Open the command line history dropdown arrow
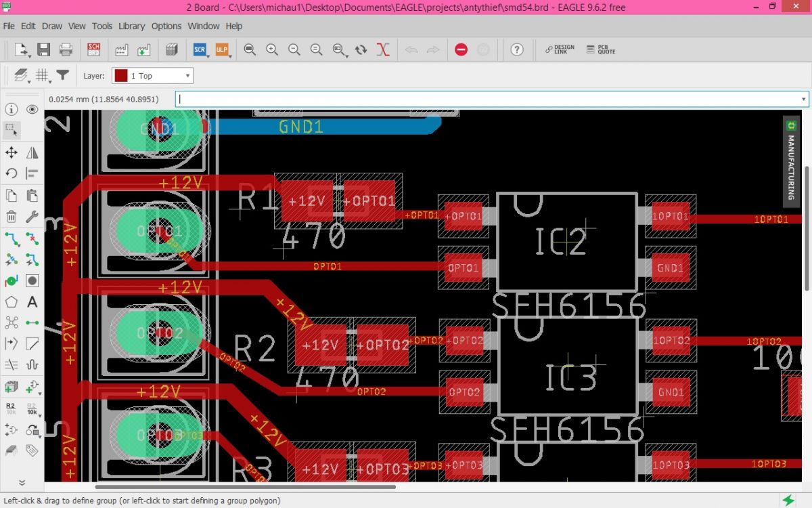 coord(803,100)
